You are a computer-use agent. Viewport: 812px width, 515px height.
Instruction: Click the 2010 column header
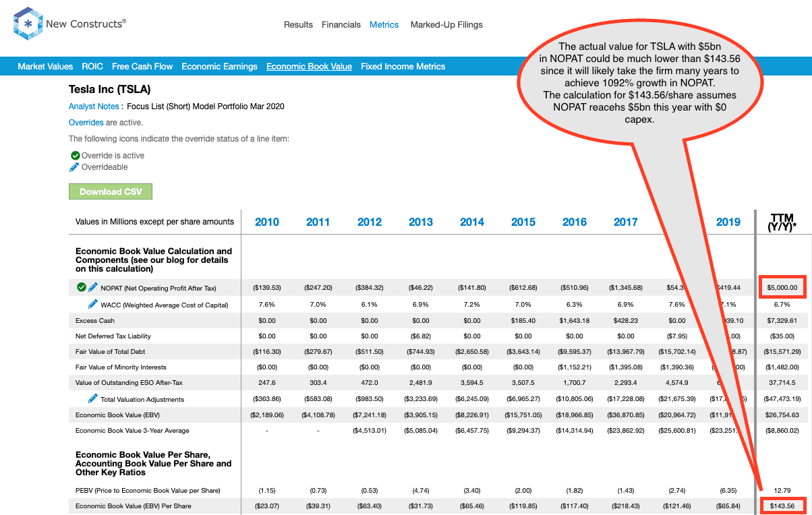(267, 222)
